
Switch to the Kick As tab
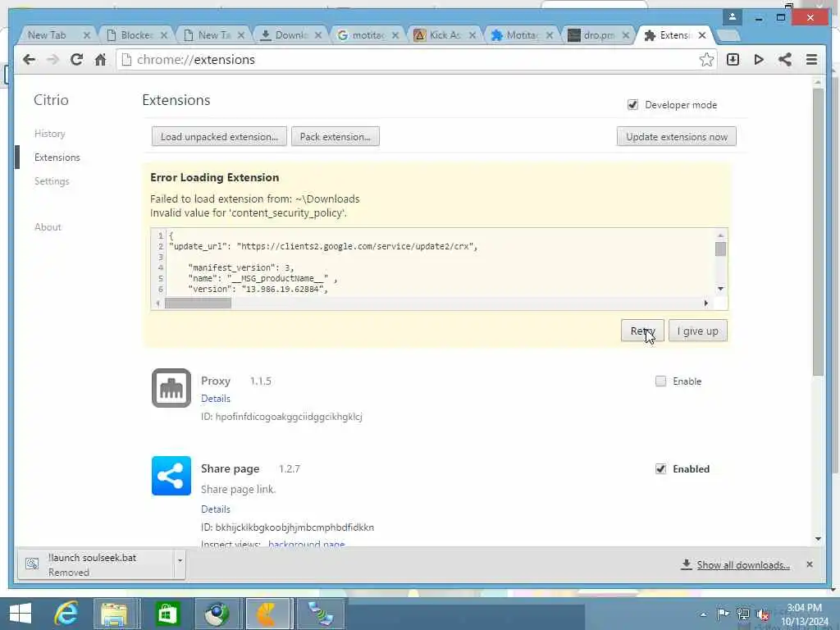pos(445,35)
